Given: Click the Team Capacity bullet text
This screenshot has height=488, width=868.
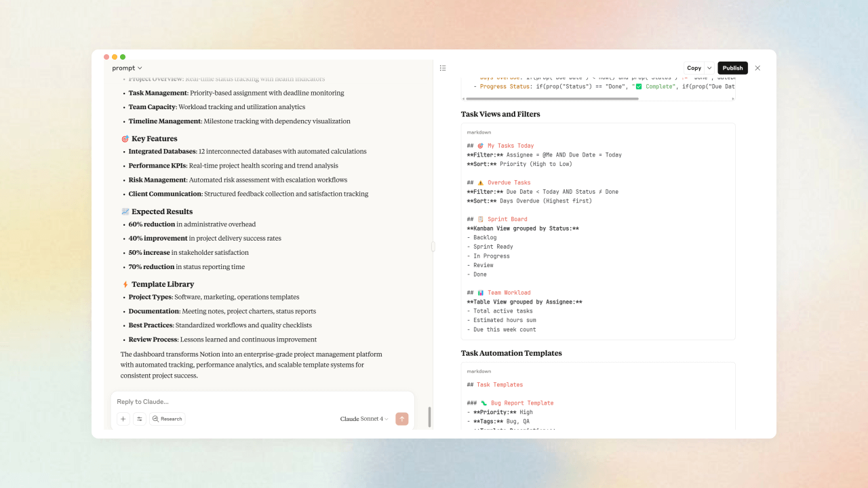Looking at the screenshot, I should 217,107.
